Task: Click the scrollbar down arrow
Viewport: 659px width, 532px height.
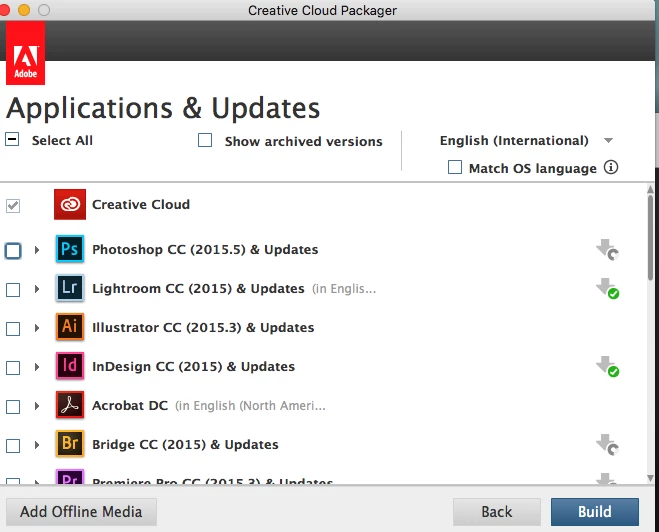Action: point(650,478)
